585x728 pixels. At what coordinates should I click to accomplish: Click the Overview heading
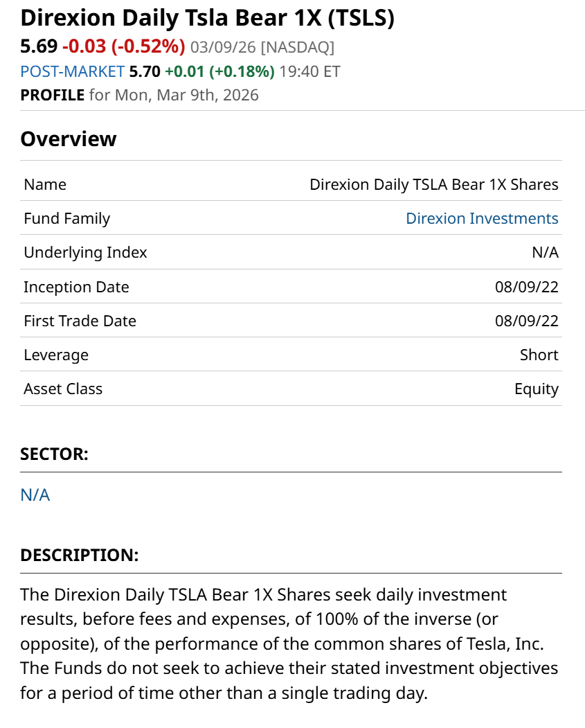[x=69, y=139]
